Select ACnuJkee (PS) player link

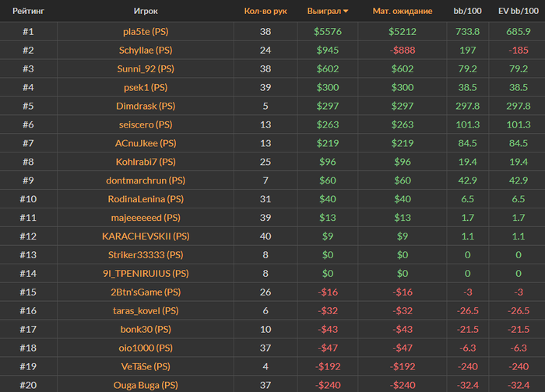[146, 143]
